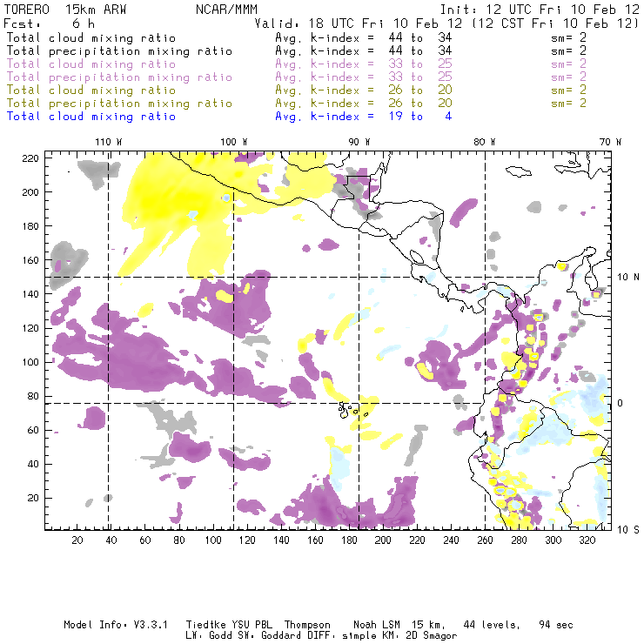644x644 pixels.
Task: Click the Jamaica island outline on the map
Action: click(x=519, y=171)
